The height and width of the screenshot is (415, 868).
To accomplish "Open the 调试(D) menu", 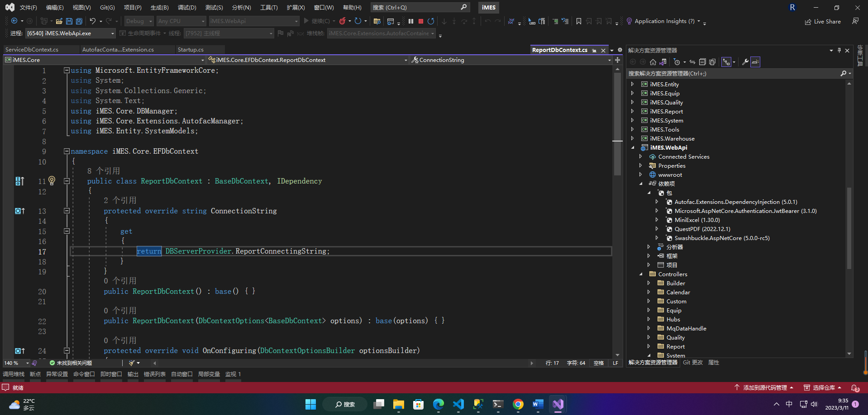I will [x=186, y=8].
